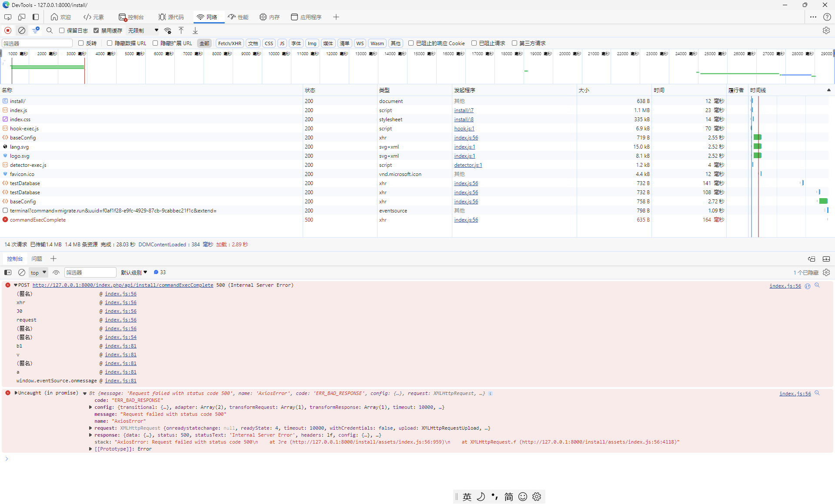Image resolution: width=835 pixels, height=504 pixels.
Task: Toggle console sidebar icon
Action: (x=8, y=272)
